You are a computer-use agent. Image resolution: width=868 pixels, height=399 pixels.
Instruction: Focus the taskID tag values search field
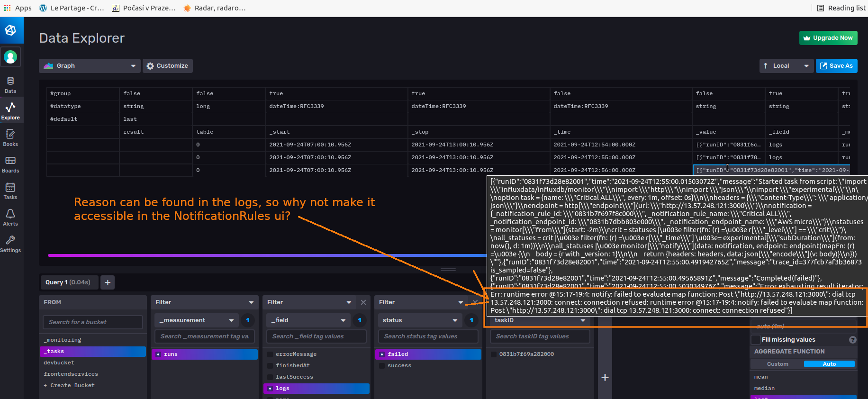pos(540,336)
